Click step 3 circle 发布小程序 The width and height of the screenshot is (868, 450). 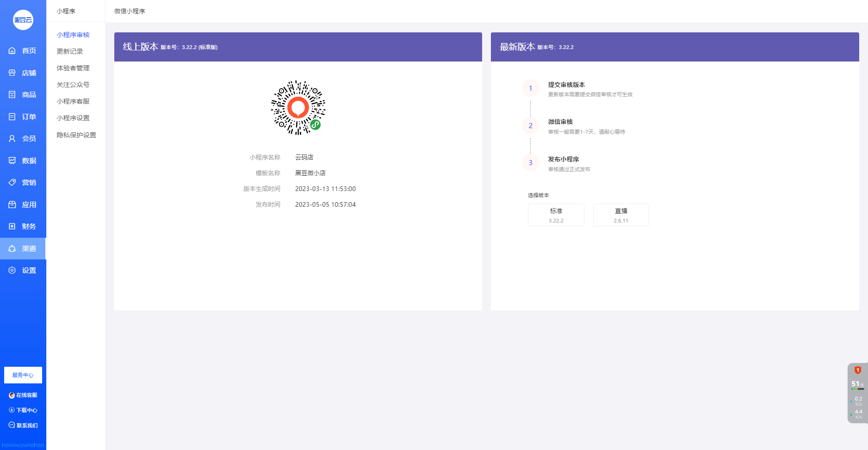point(531,163)
